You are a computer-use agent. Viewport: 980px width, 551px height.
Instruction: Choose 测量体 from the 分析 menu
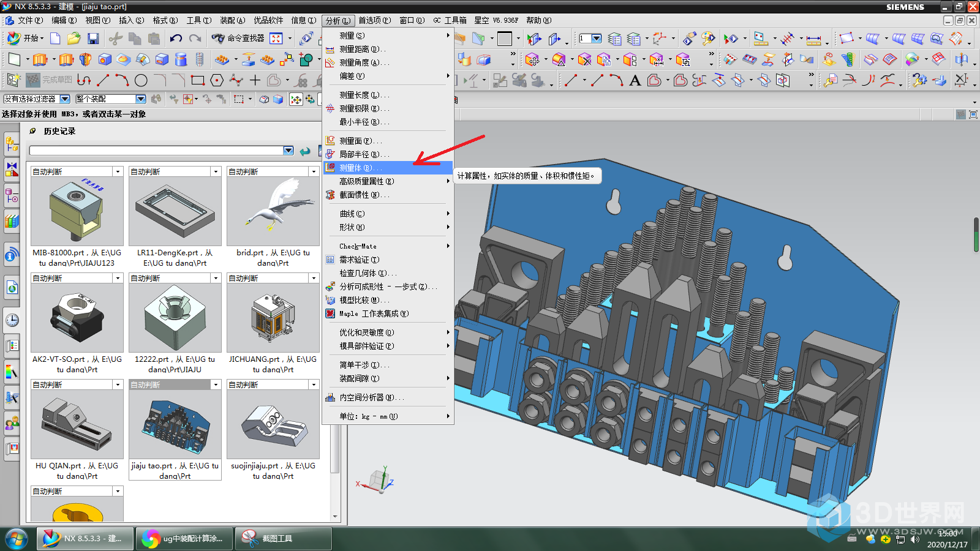(388, 168)
